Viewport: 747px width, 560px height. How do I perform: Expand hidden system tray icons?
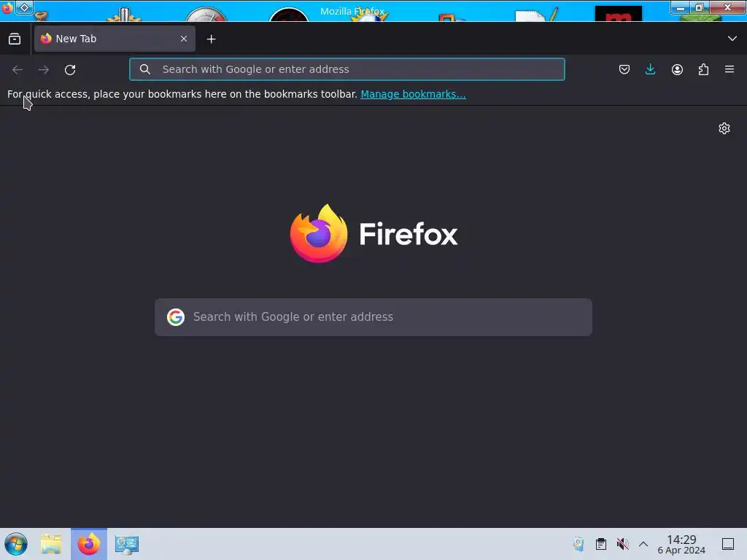tap(643, 544)
